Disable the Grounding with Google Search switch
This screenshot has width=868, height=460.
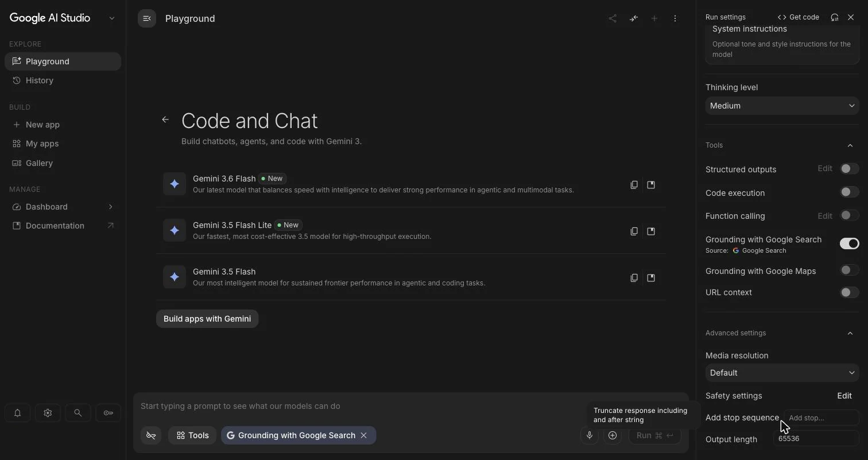click(x=849, y=243)
